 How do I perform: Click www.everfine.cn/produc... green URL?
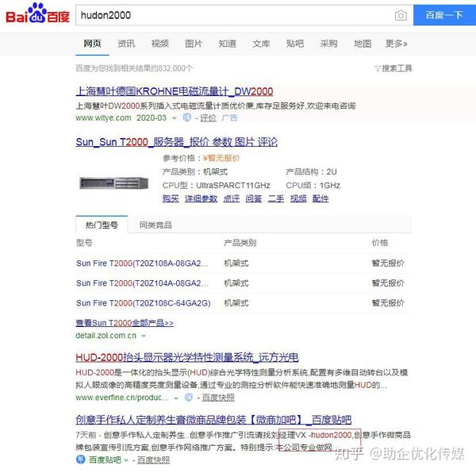(122, 398)
